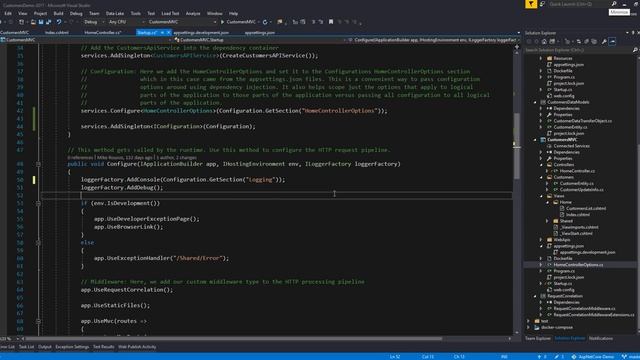The width and height of the screenshot is (640, 360).
Task: Open the feedback filter flag icon
Action: (531, 4)
